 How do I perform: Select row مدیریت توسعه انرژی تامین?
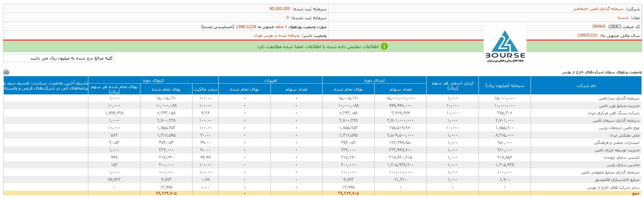pyautogui.click(x=323, y=150)
